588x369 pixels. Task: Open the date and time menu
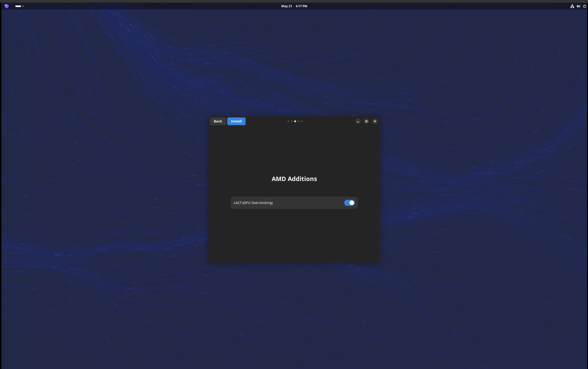pos(294,6)
